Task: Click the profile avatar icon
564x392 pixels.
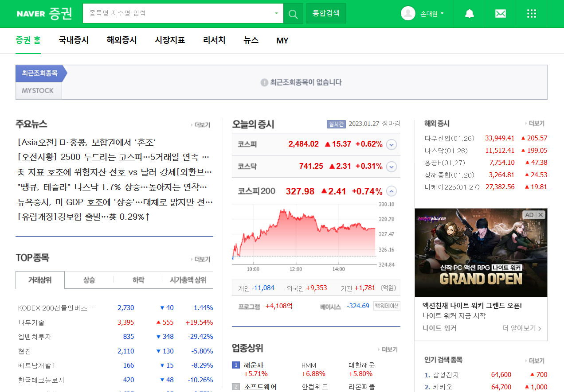Action: (408, 13)
